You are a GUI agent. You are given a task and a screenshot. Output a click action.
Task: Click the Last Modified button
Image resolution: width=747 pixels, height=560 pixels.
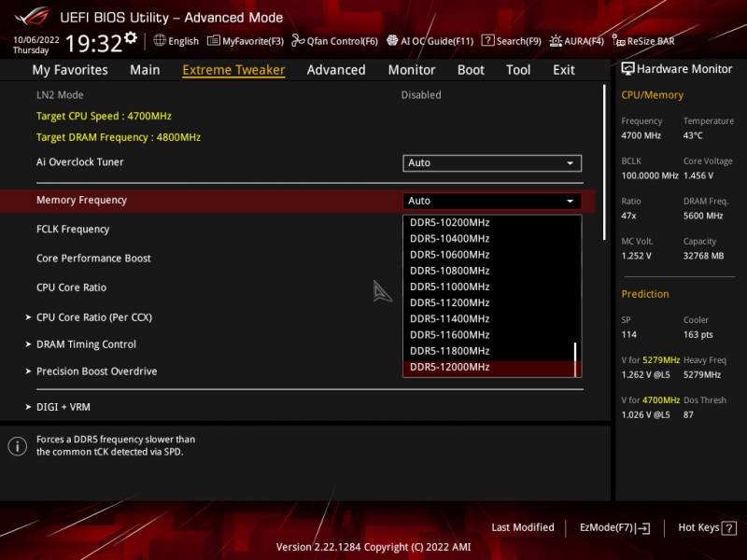523,527
